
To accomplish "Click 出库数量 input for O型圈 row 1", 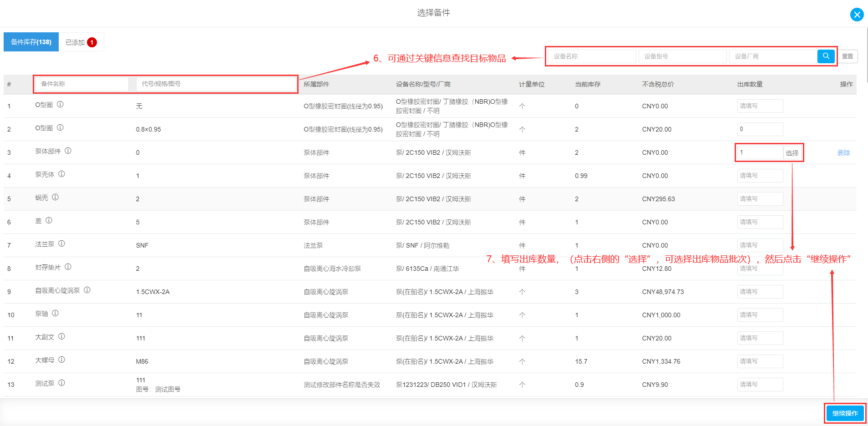I will pyautogui.click(x=760, y=106).
